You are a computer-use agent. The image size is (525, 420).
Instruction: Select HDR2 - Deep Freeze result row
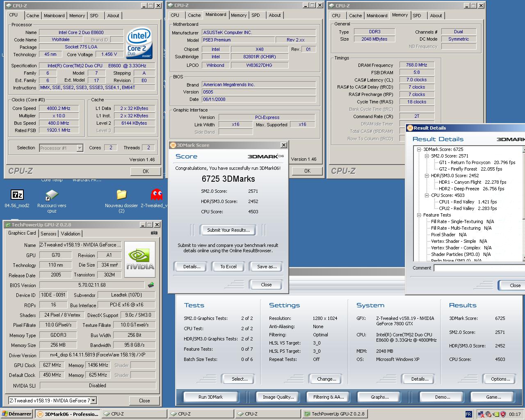472,189
